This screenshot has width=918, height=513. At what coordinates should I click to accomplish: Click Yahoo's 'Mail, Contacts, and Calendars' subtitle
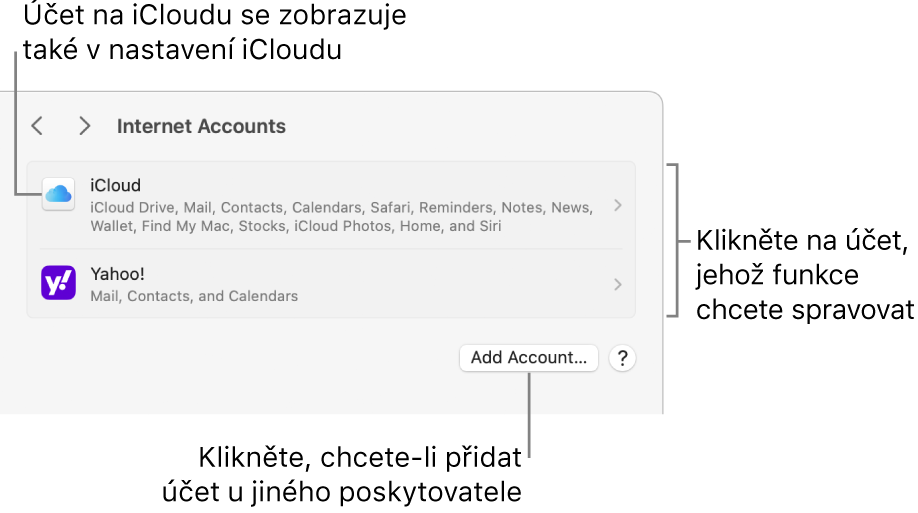coord(194,296)
